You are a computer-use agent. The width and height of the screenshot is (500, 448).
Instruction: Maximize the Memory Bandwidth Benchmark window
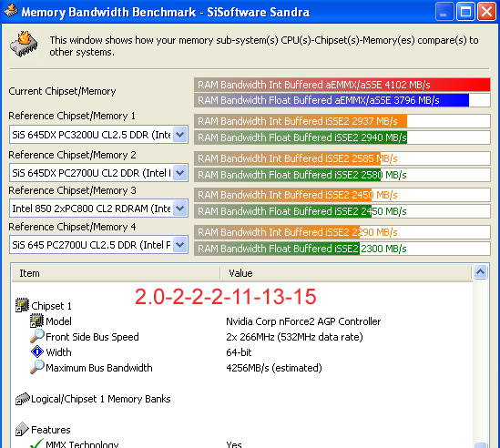(x=465, y=12)
